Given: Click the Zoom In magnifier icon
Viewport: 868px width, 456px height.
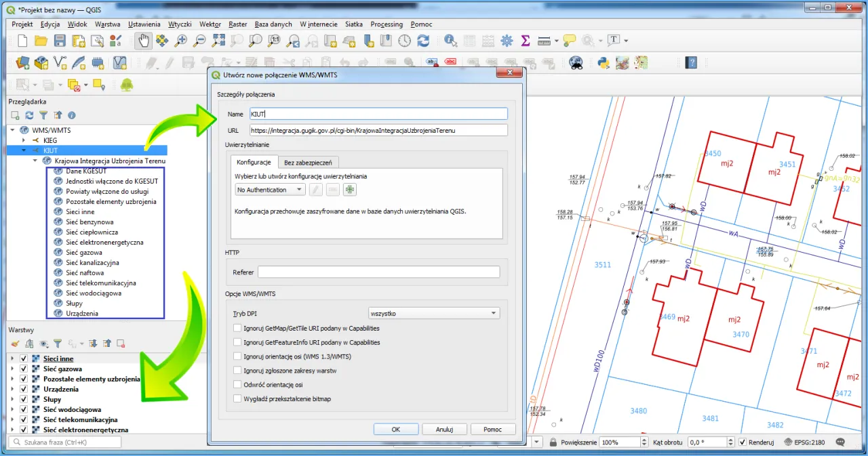Looking at the screenshot, I should pyautogui.click(x=181, y=41).
